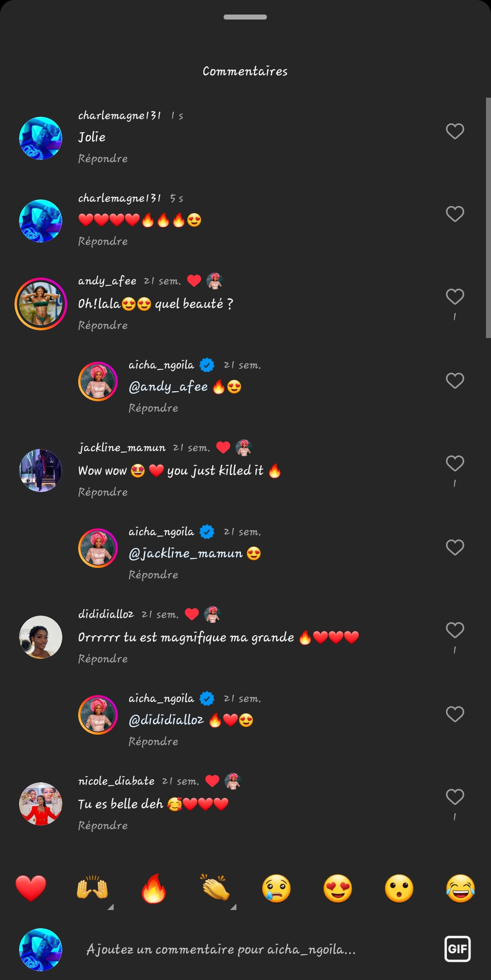
Task: Tap the red heart quick-reaction emoji
Action: 31,888
